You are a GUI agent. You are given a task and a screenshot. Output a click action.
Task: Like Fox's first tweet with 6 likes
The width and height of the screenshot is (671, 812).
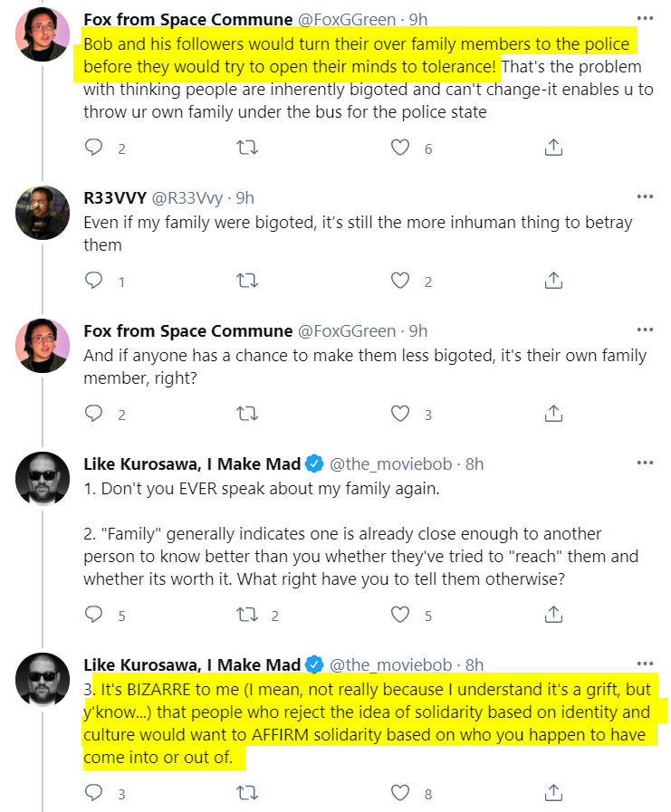point(400,148)
